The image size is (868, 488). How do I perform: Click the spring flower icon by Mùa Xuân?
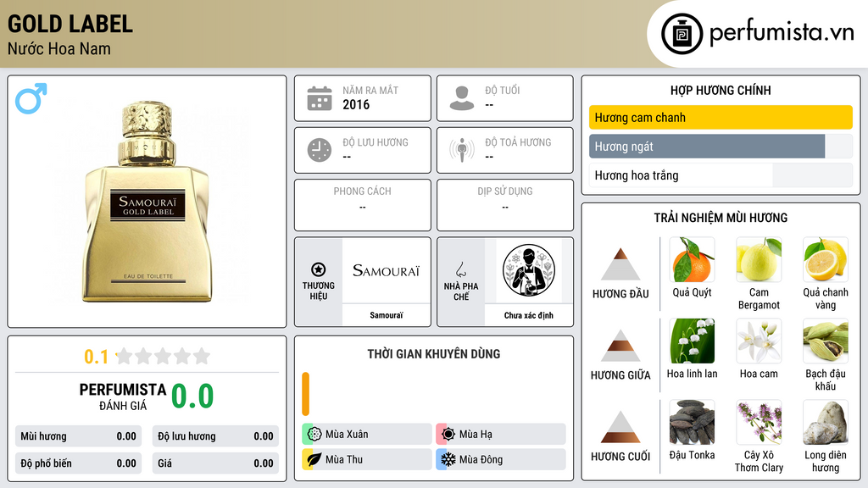coord(314,434)
